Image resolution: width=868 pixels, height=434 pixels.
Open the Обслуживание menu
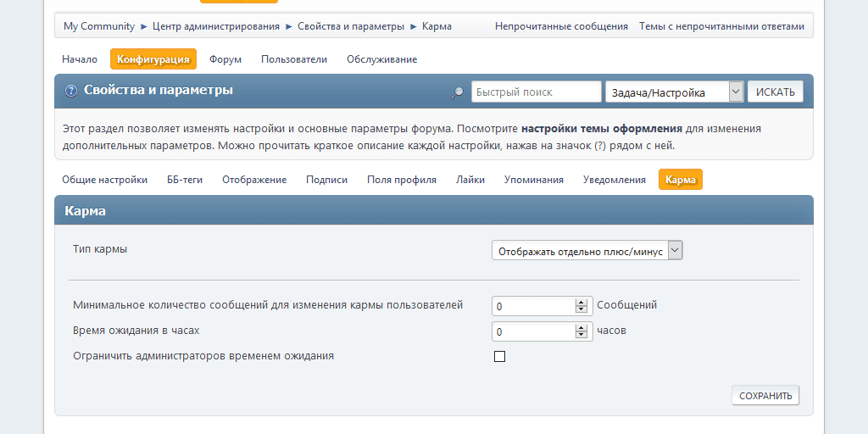[x=381, y=59]
